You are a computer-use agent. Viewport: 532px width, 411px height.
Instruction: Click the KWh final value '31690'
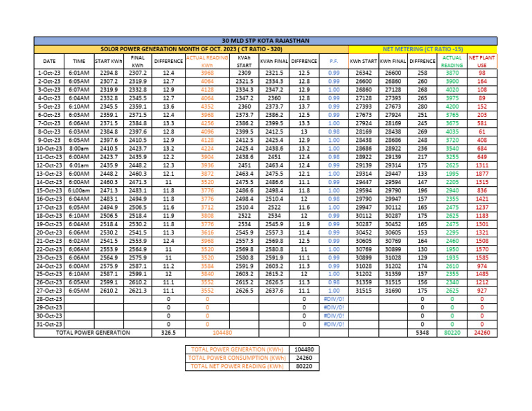click(393, 291)
